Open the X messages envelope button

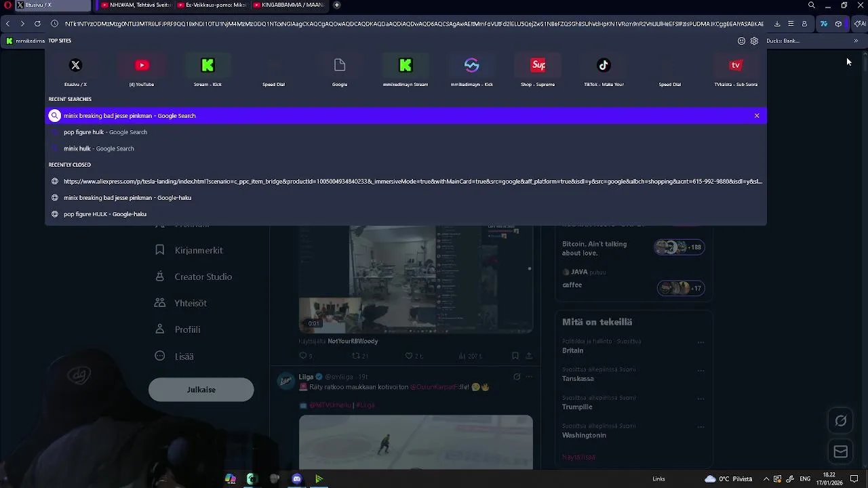tap(841, 452)
